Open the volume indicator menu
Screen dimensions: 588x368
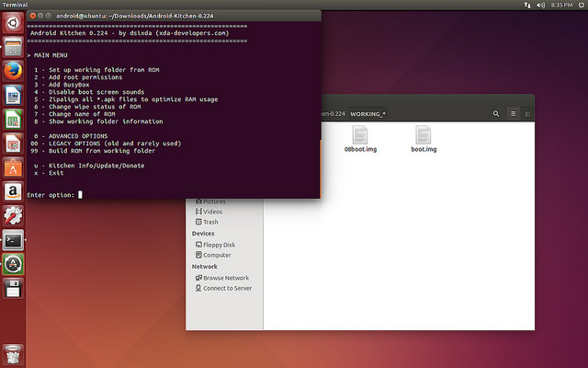click(x=541, y=5)
